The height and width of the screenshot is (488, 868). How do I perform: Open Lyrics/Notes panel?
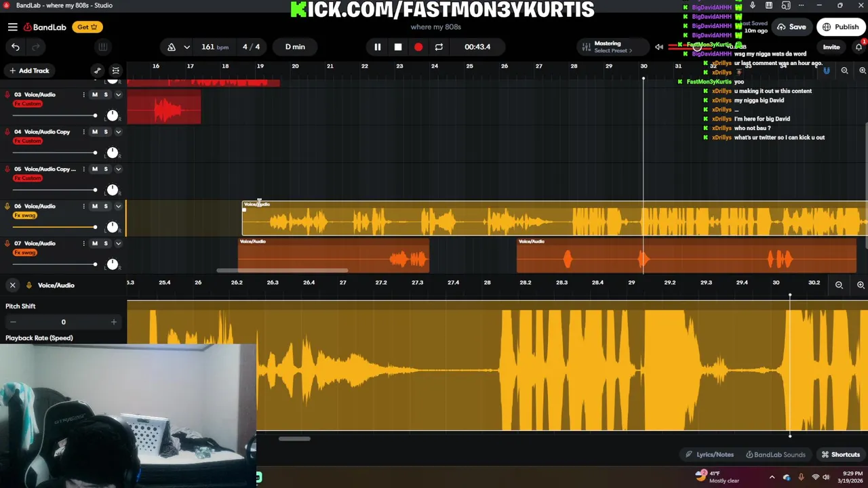[709, 455]
